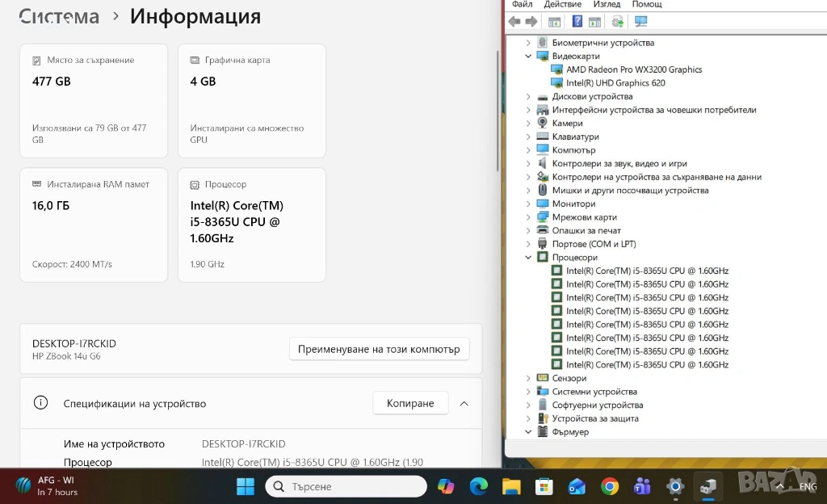The image size is (827, 504).
Task: Open the Действие menu
Action: point(562,4)
